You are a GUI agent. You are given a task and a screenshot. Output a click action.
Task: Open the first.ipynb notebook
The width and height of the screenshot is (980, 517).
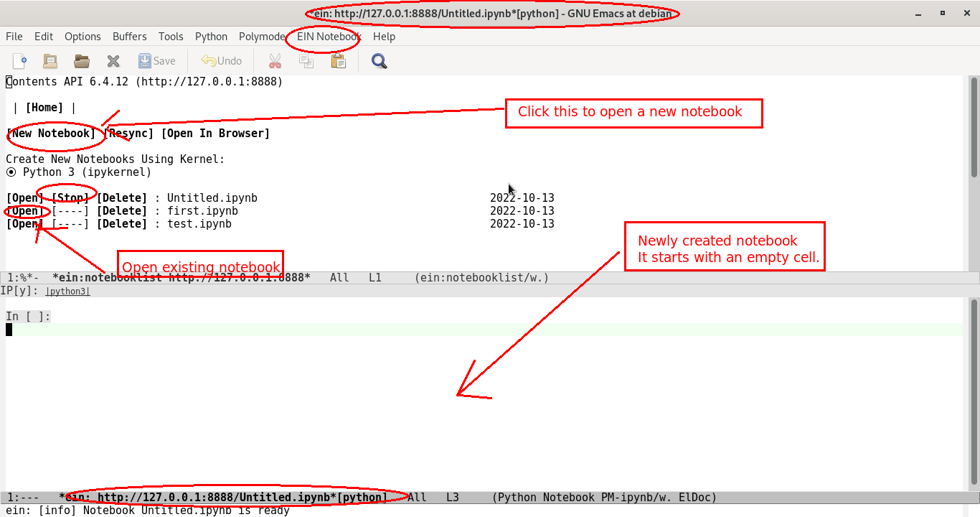[25, 211]
